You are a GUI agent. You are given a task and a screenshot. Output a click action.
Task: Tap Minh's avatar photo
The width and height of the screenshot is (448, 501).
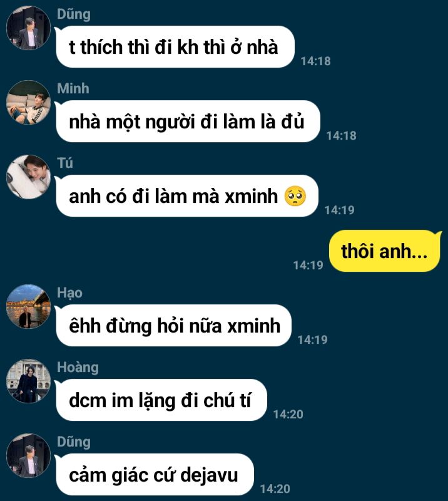(x=28, y=102)
